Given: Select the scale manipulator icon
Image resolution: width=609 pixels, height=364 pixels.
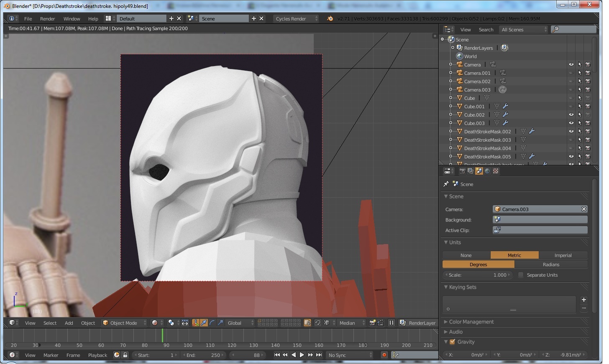Looking at the screenshot, I should [x=220, y=323].
